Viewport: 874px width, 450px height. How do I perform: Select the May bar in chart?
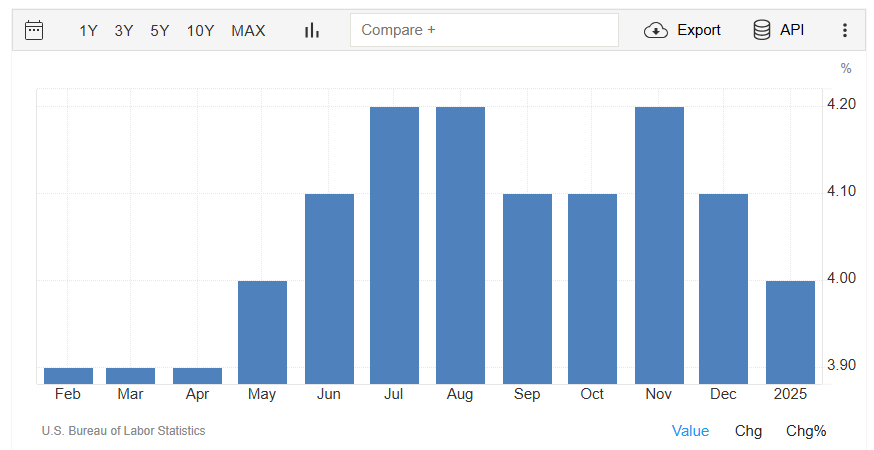pos(262,332)
